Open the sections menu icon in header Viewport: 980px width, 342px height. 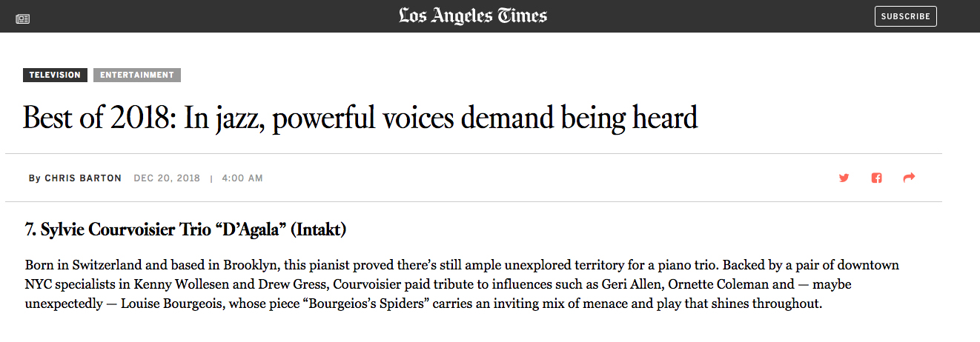23,18
